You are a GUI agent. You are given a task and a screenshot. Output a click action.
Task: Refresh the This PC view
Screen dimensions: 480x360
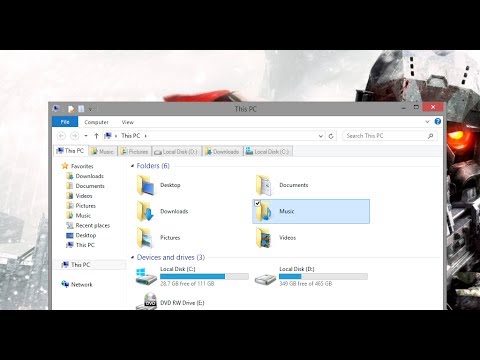pos(331,136)
